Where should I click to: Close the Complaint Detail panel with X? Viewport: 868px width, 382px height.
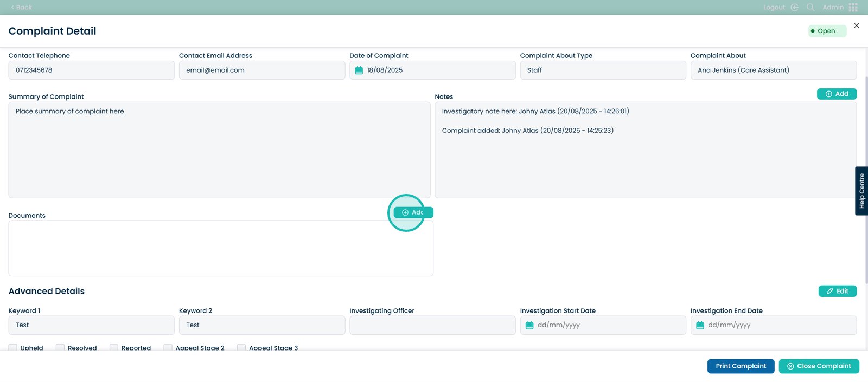(856, 25)
